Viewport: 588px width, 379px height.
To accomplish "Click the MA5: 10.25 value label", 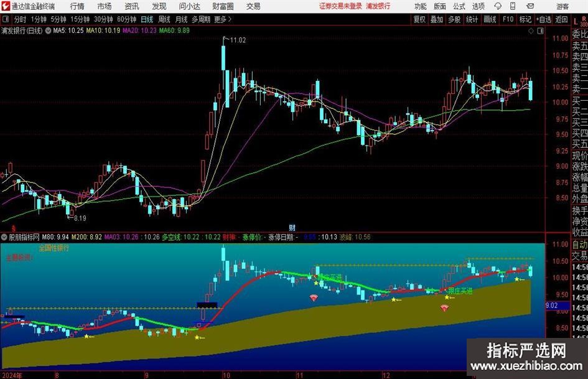I will (x=68, y=30).
